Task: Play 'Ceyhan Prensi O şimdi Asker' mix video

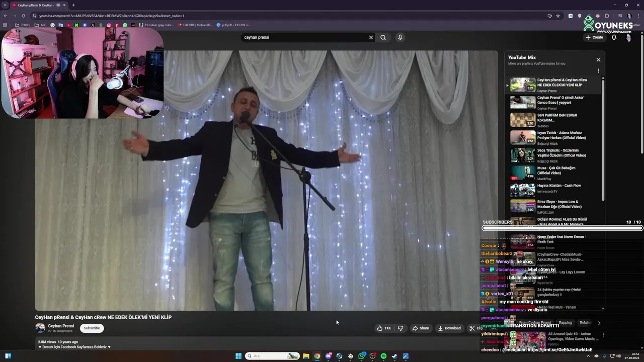Action: tap(555, 102)
